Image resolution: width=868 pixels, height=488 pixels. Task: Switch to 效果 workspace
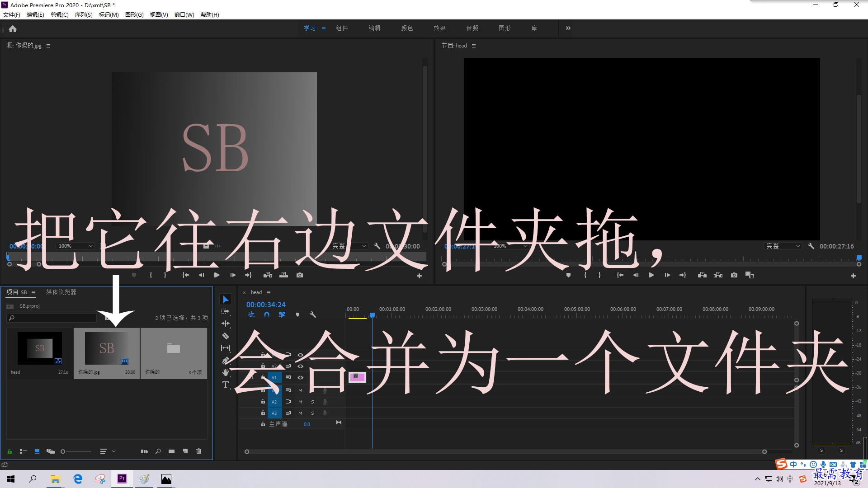click(x=439, y=28)
